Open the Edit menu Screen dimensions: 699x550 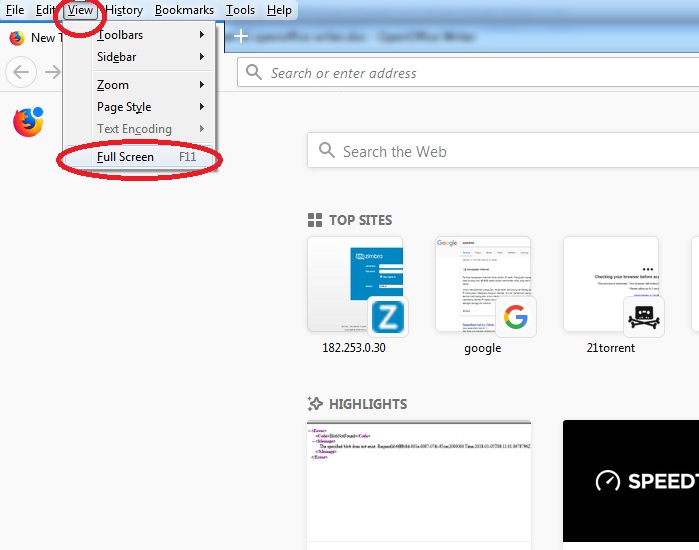pyautogui.click(x=45, y=10)
